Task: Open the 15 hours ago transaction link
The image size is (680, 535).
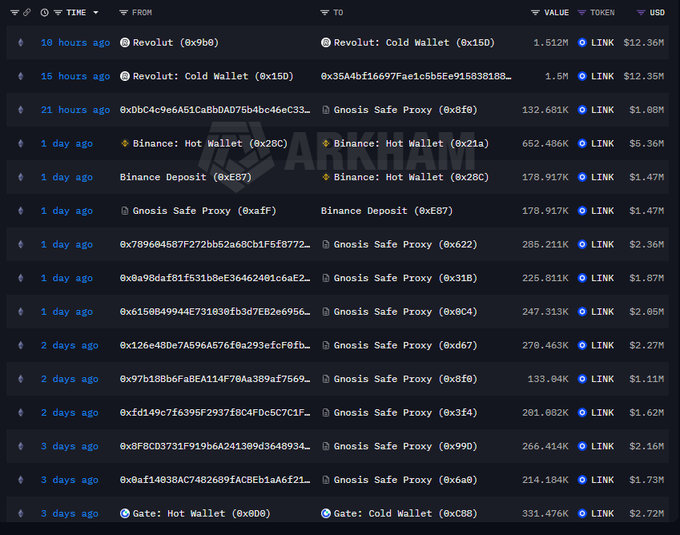Action: [75, 76]
